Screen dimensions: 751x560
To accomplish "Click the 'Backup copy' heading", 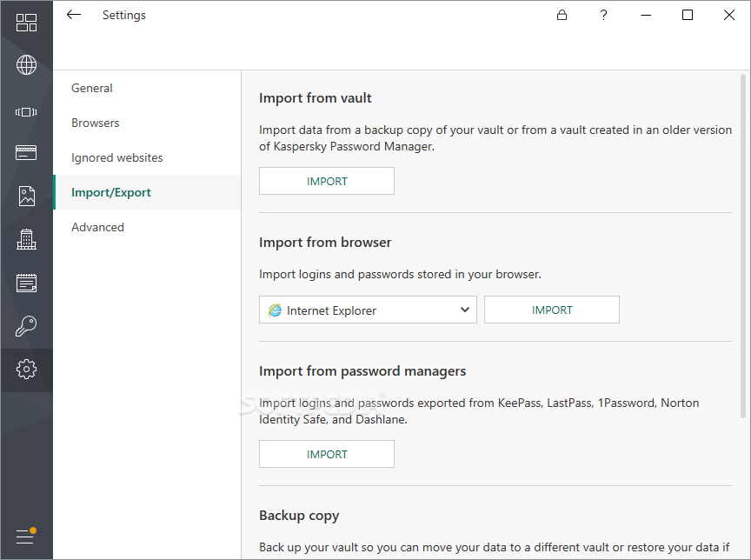I will click(x=299, y=516).
